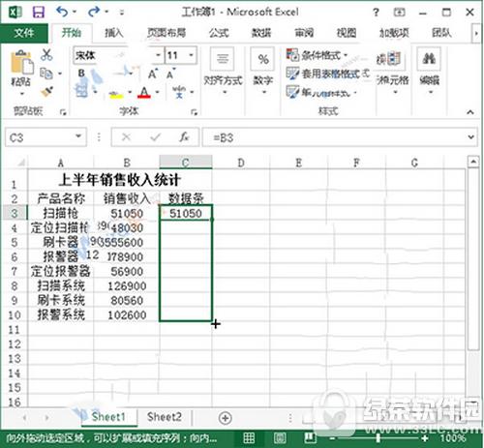
Task: Open the 插入 ribbon tab
Action: [x=114, y=33]
